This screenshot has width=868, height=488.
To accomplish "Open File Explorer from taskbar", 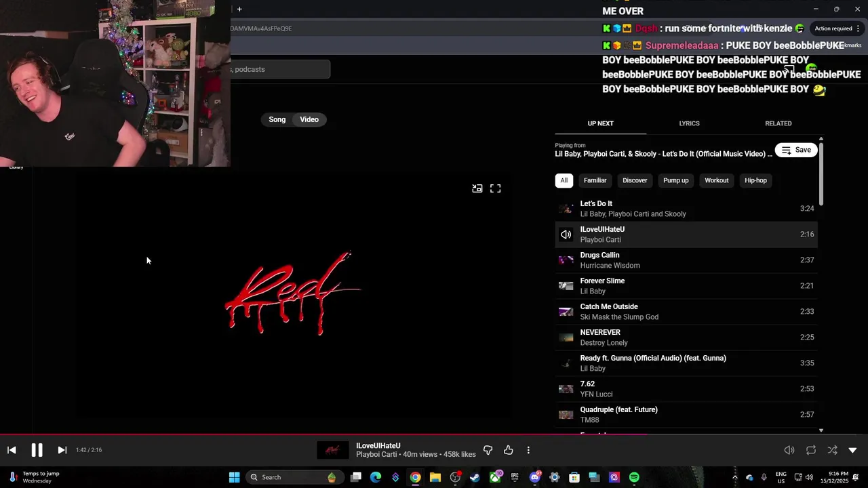I will (x=435, y=477).
